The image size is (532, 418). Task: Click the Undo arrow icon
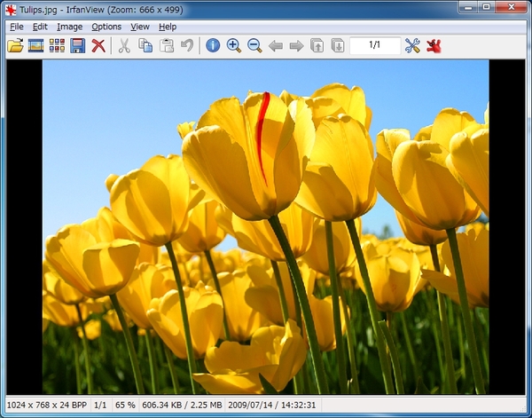pos(187,45)
